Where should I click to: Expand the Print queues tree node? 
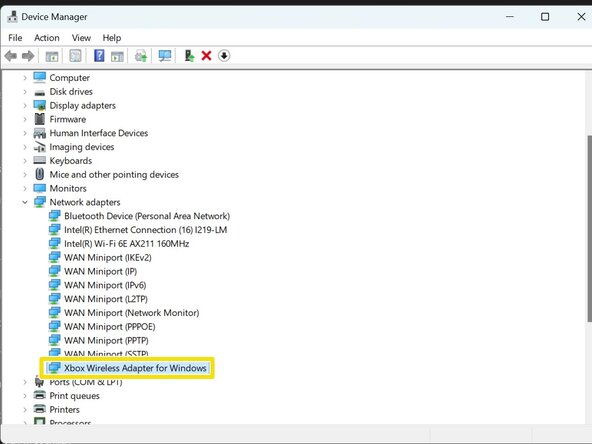pos(25,396)
